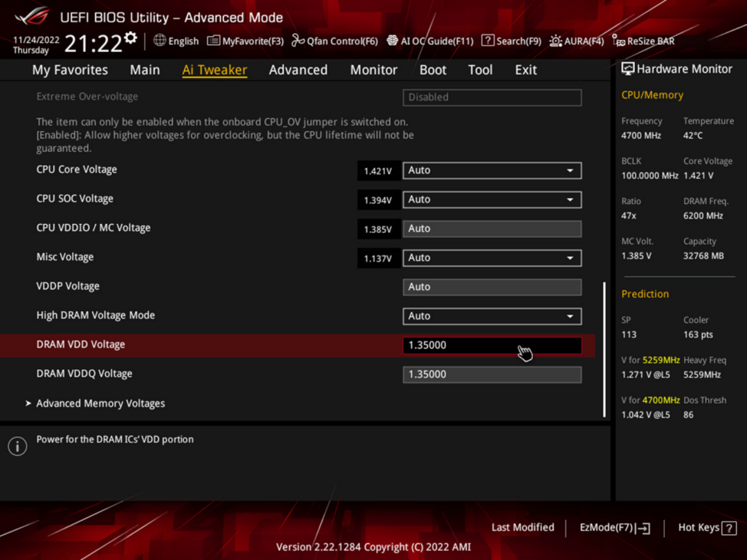Click the settings list scrollbar

(x=605, y=350)
